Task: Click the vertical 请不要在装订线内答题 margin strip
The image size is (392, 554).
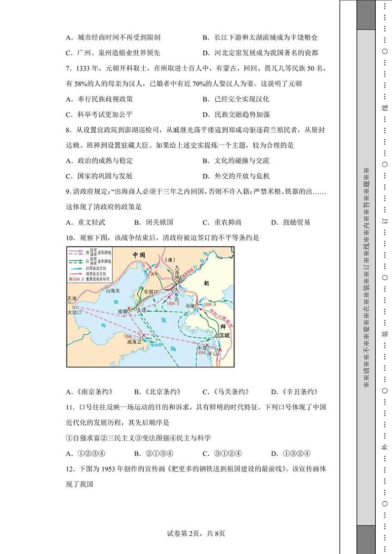Action: (x=366, y=277)
